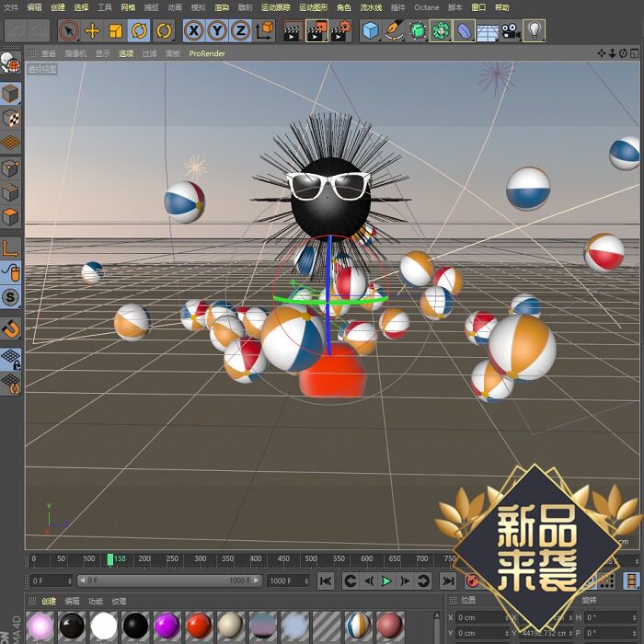Open the 文件 menu
Viewport: 644px width, 644px height.
coord(11,7)
